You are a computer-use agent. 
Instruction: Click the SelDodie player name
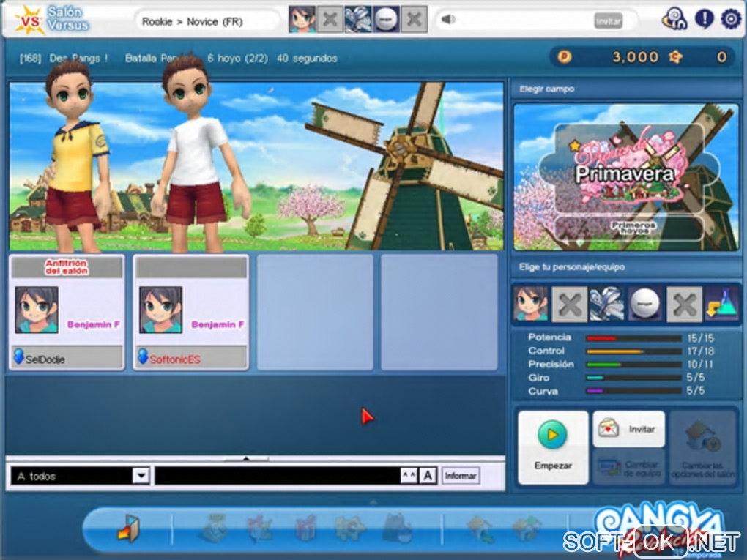tap(45, 359)
